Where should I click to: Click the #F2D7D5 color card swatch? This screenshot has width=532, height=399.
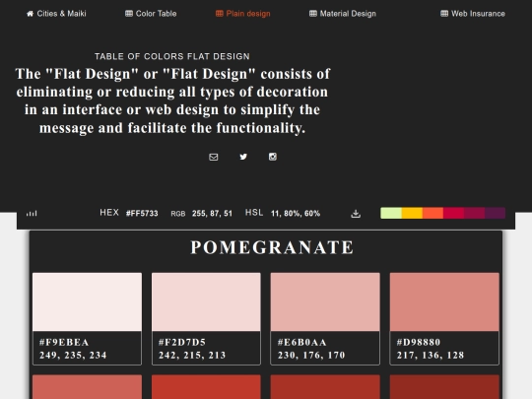tap(206, 302)
